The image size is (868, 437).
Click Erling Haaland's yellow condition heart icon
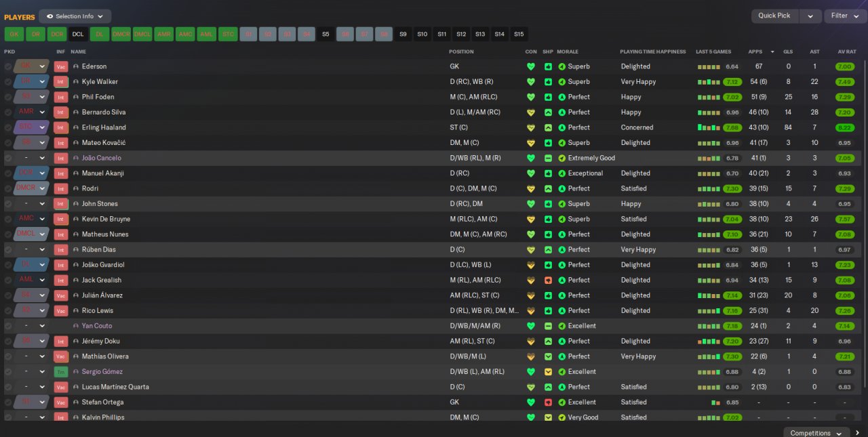coord(531,127)
